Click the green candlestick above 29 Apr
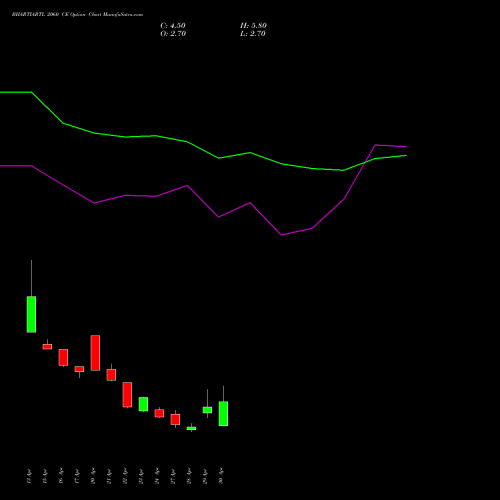The height and width of the screenshot is (500, 500). coord(207,410)
